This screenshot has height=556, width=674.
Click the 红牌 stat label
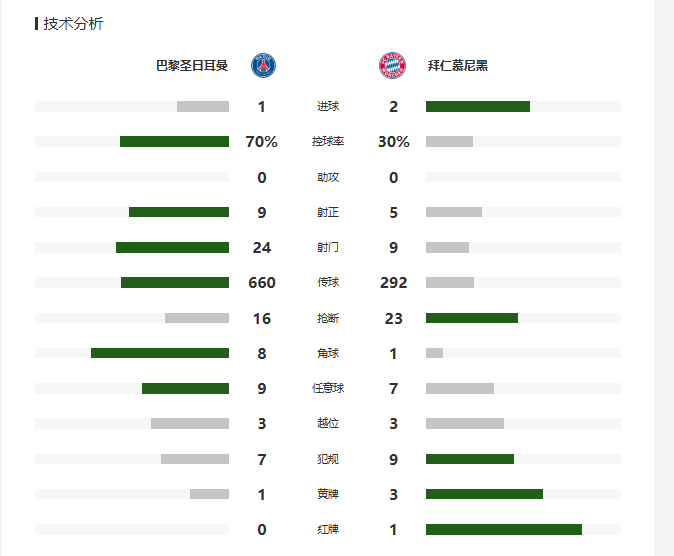point(327,529)
